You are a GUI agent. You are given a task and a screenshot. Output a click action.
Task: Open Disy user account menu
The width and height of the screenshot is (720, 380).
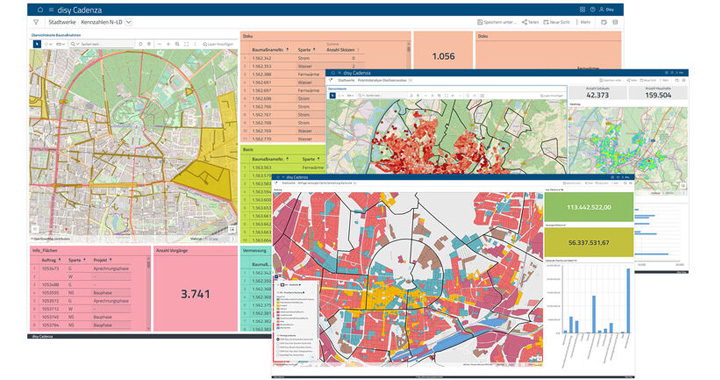pyautogui.click(x=607, y=10)
